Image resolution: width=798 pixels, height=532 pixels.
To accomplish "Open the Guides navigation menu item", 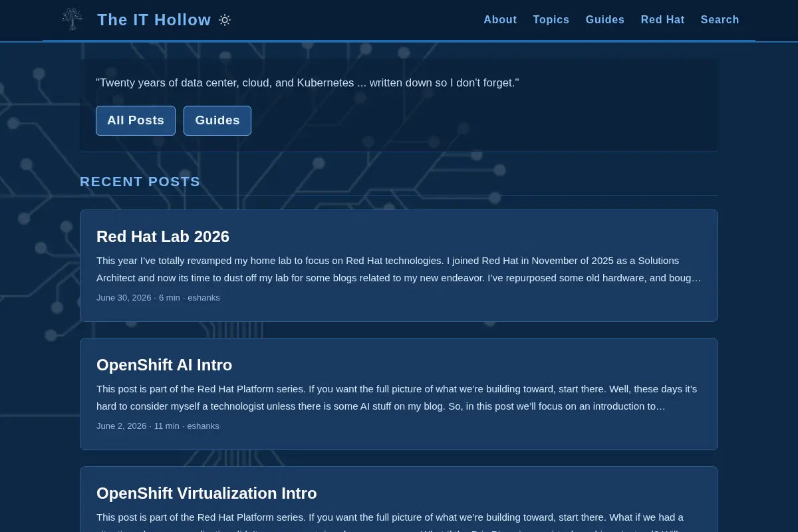I will 605,20.
